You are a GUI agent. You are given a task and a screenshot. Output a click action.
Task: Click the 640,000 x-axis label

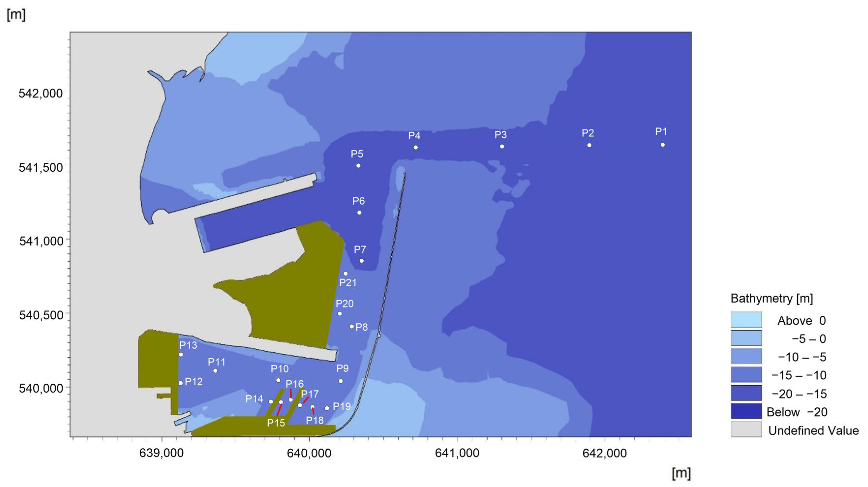309,453
